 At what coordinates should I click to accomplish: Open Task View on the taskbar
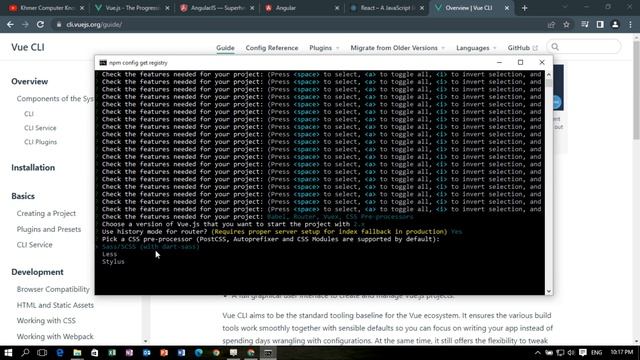click(x=42, y=353)
